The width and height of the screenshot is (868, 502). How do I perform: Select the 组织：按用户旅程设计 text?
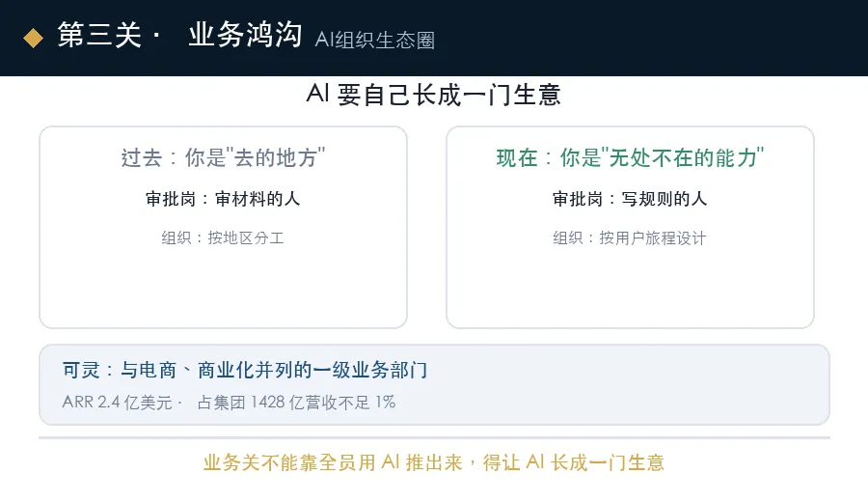tap(630, 238)
